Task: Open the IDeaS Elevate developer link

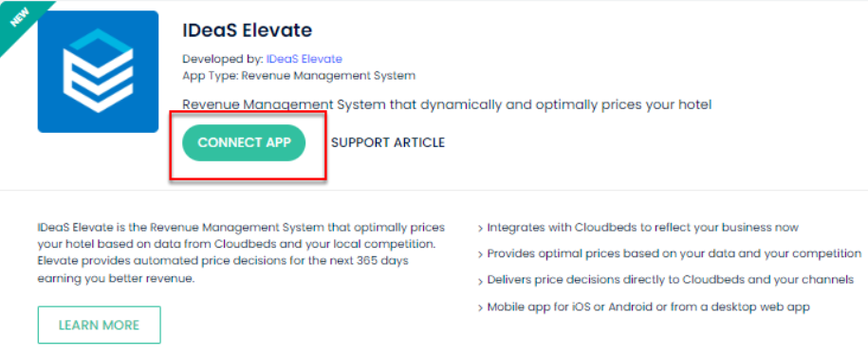Action: coord(304,59)
